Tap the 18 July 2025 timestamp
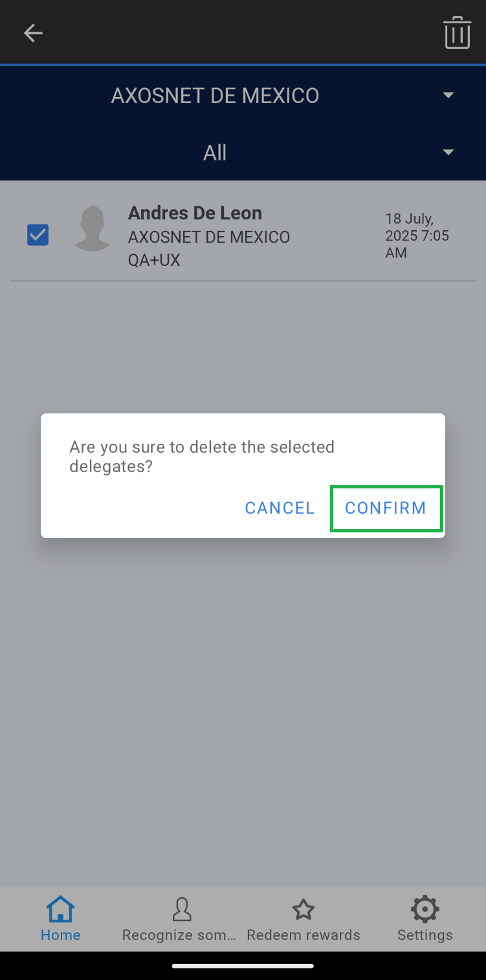 pos(417,235)
